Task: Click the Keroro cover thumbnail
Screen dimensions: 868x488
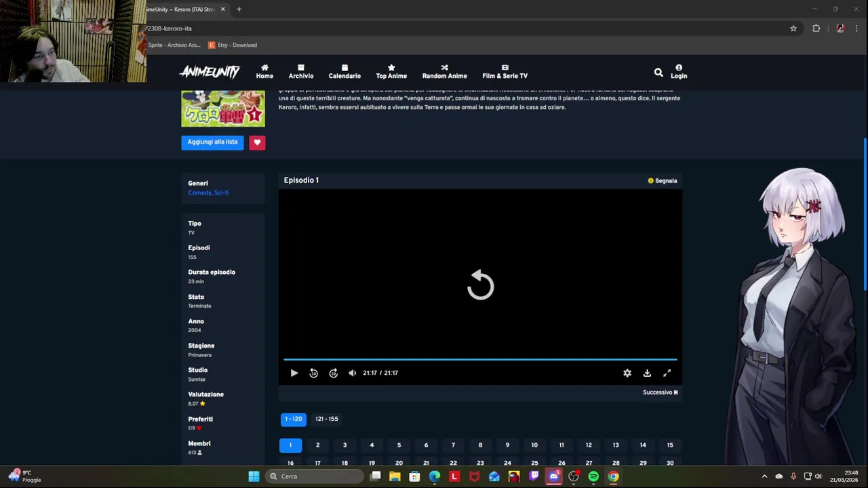Action: tap(223, 108)
